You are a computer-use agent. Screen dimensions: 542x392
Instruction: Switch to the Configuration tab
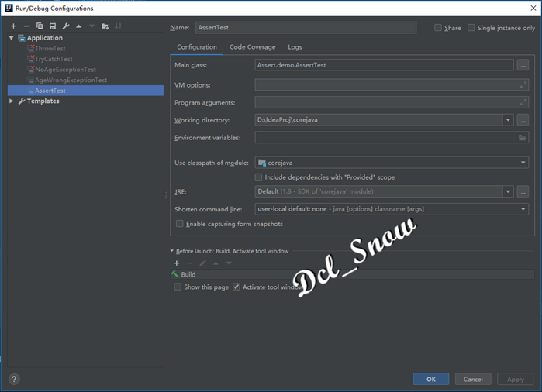pyautogui.click(x=197, y=47)
